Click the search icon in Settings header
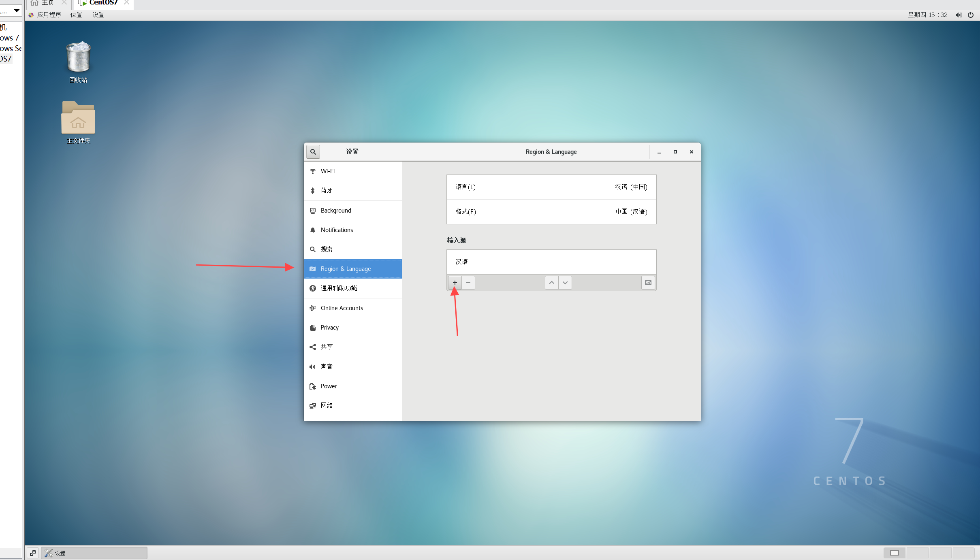The height and width of the screenshot is (560, 980). (313, 152)
